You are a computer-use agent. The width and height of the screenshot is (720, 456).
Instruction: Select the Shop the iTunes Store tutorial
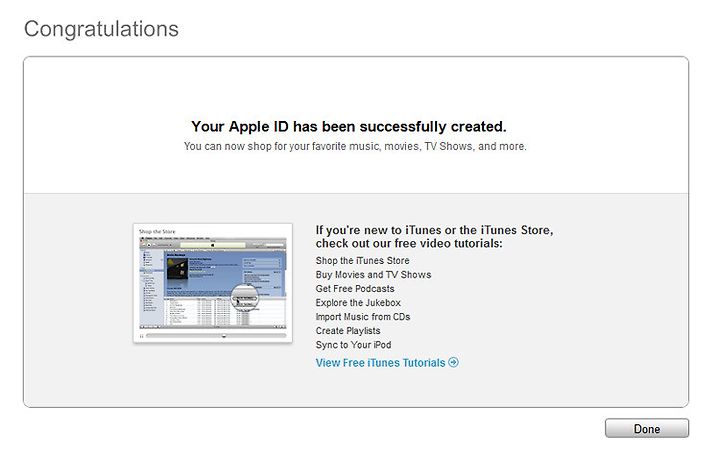coord(362,260)
